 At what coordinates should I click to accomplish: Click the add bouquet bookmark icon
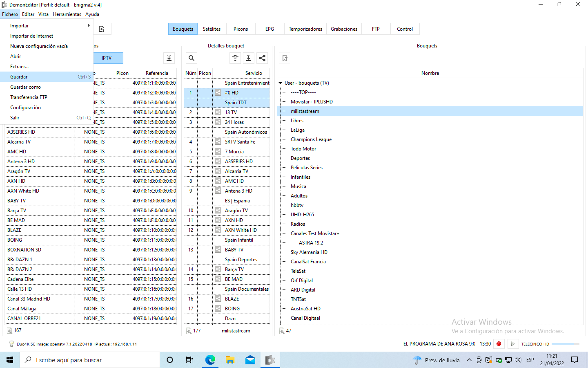[285, 58]
